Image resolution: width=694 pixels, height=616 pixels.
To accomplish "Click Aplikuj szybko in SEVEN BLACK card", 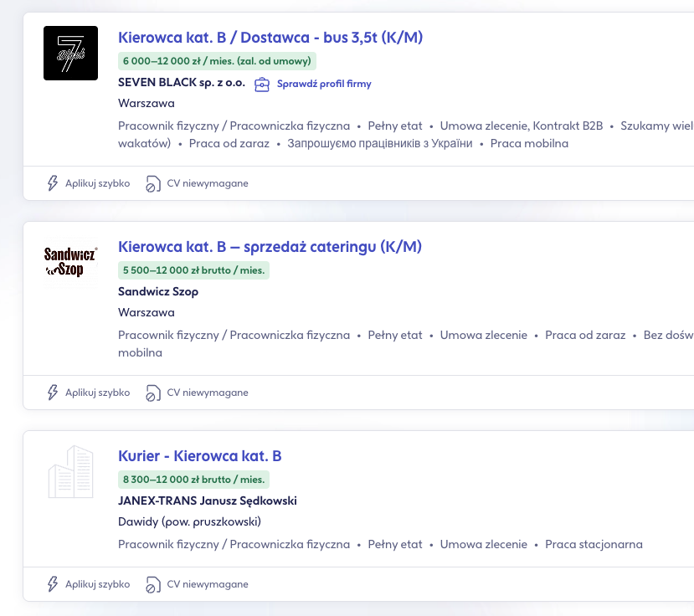I will click(97, 183).
